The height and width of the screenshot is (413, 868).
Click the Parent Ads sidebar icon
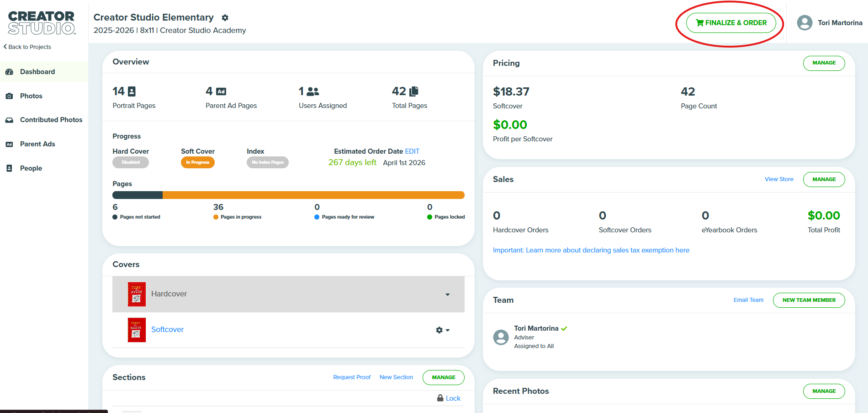(x=9, y=144)
